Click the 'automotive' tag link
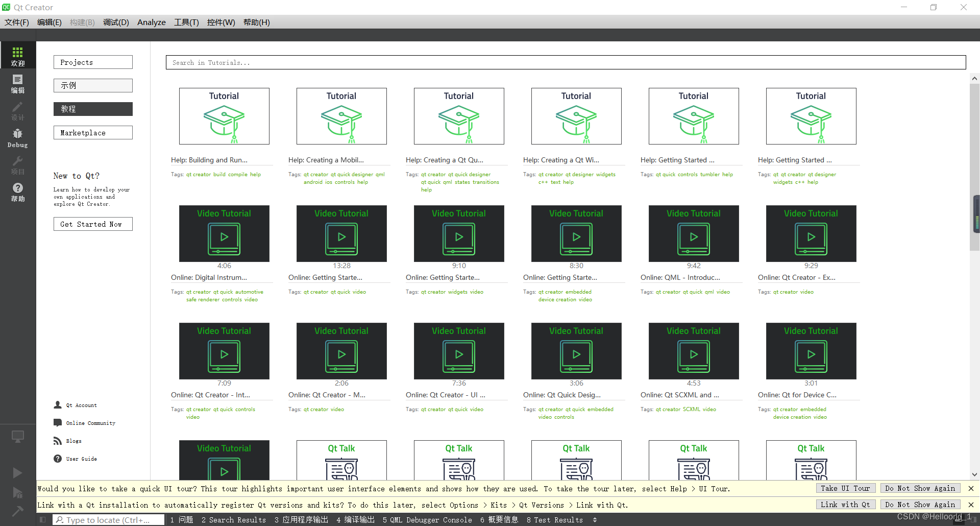980x526 pixels. tap(249, 292)
